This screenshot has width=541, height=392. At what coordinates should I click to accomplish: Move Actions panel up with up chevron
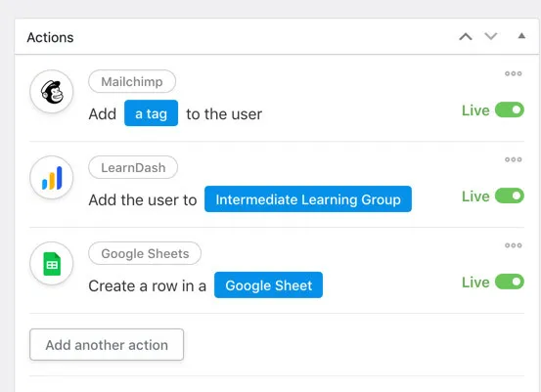(x=466, y=36)
